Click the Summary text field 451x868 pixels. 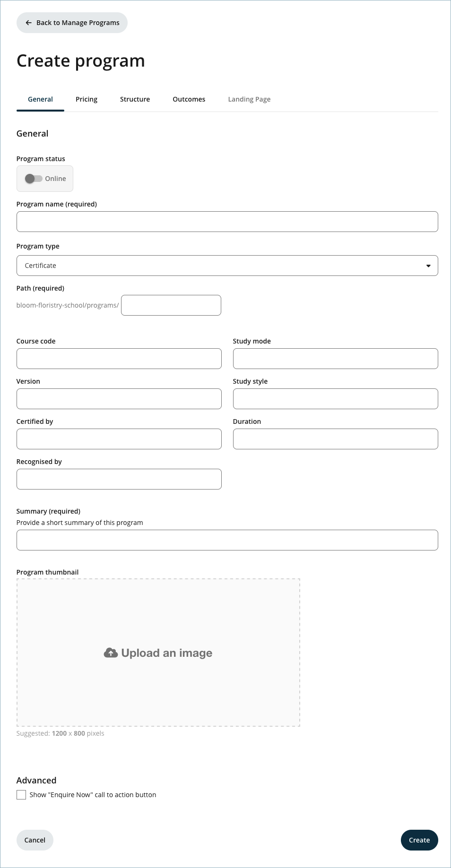(x=227, y=540)
